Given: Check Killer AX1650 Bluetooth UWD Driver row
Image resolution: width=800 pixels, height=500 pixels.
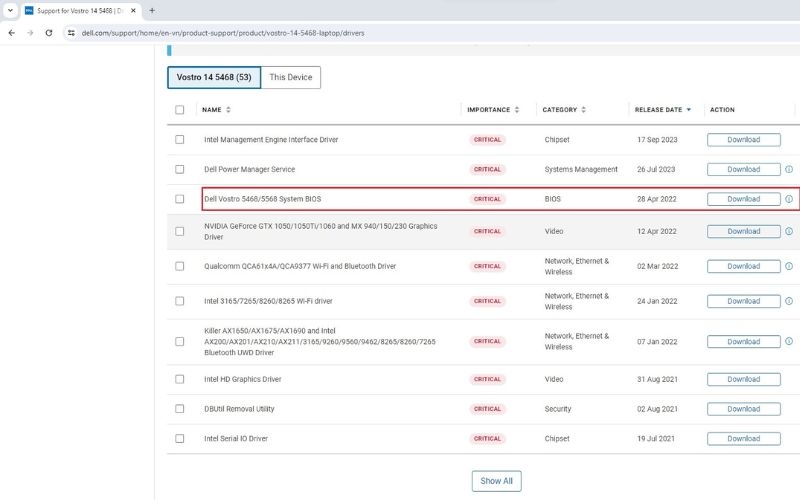Looking at the screenshot, I should [x=180, y=341].
